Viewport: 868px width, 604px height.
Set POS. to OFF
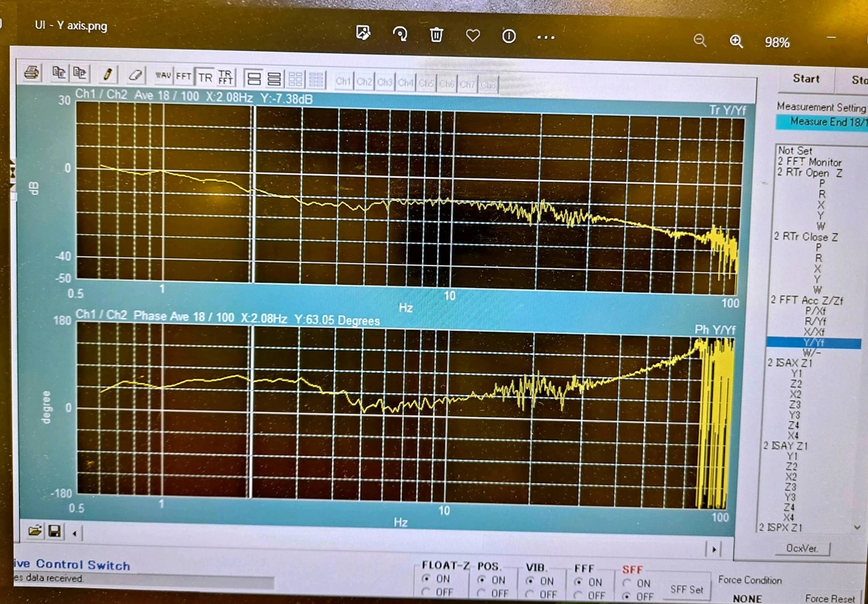click(482, 593)
